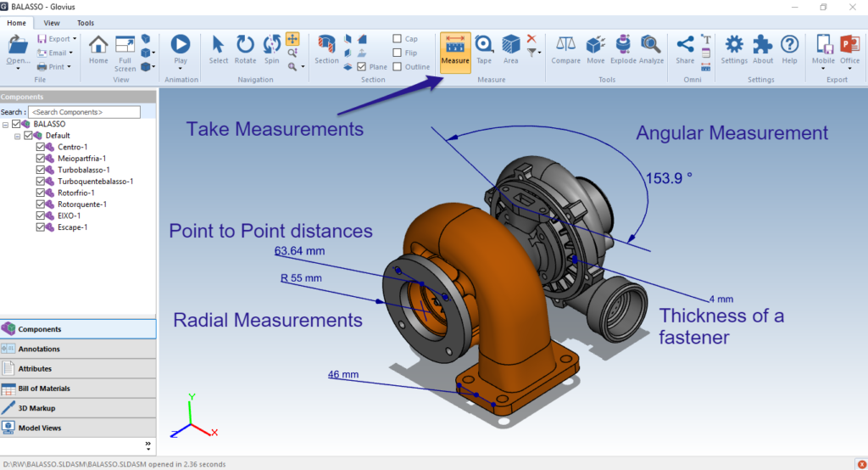Activate the Select arrow tool

click(x=218, y=44)
